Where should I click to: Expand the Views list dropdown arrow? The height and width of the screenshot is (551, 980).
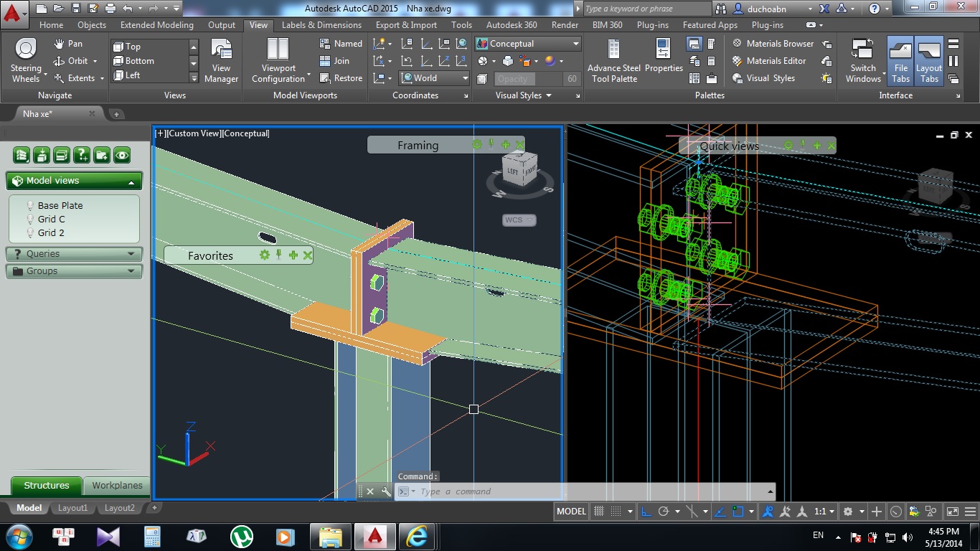pyautogui.click(x=194, y=78)
